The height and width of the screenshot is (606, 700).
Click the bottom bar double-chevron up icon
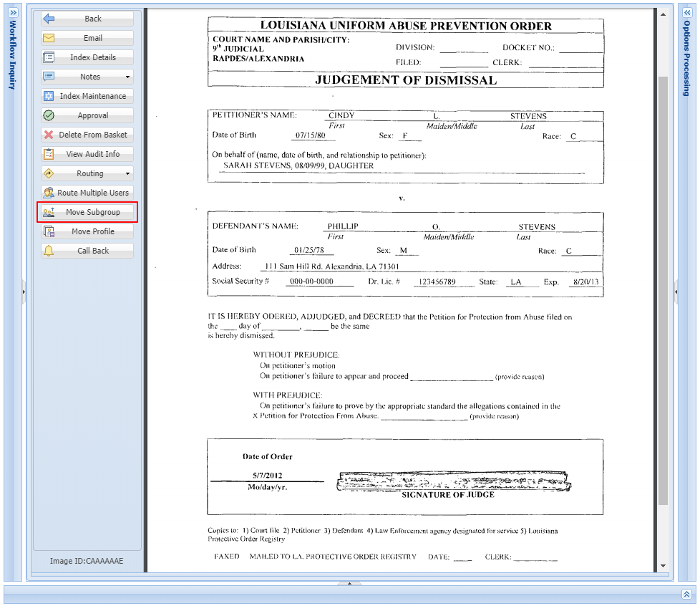pyautogui.click(x=686, y=594)
